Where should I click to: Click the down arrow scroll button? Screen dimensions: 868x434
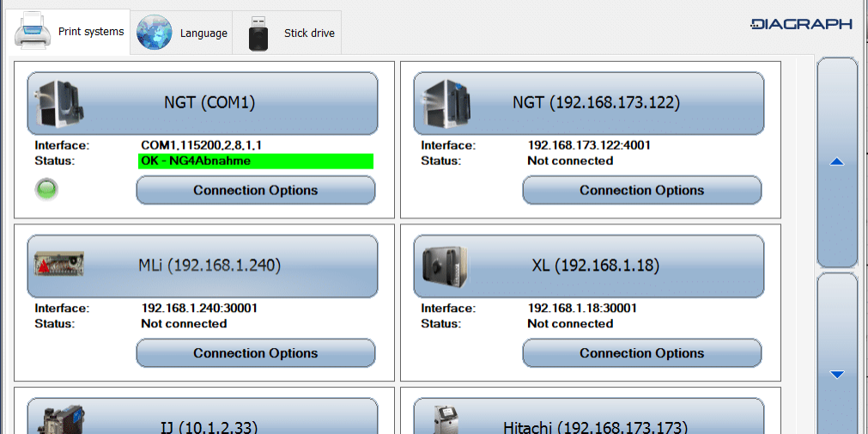837,353
